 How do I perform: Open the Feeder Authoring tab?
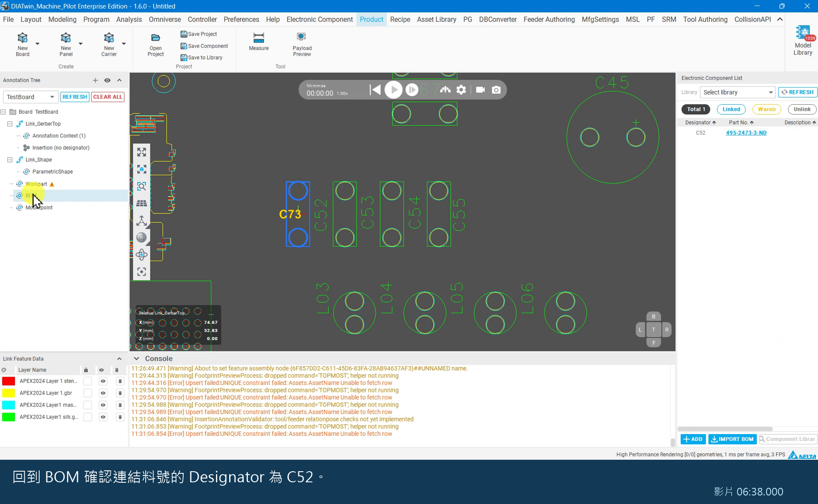click(x=549, y=20)
